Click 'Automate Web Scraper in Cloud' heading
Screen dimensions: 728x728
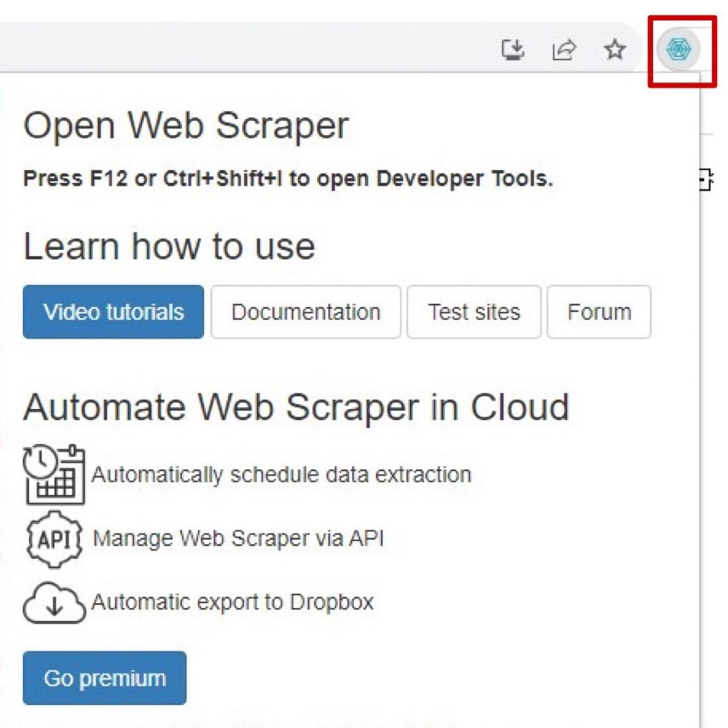coord(296,407)
